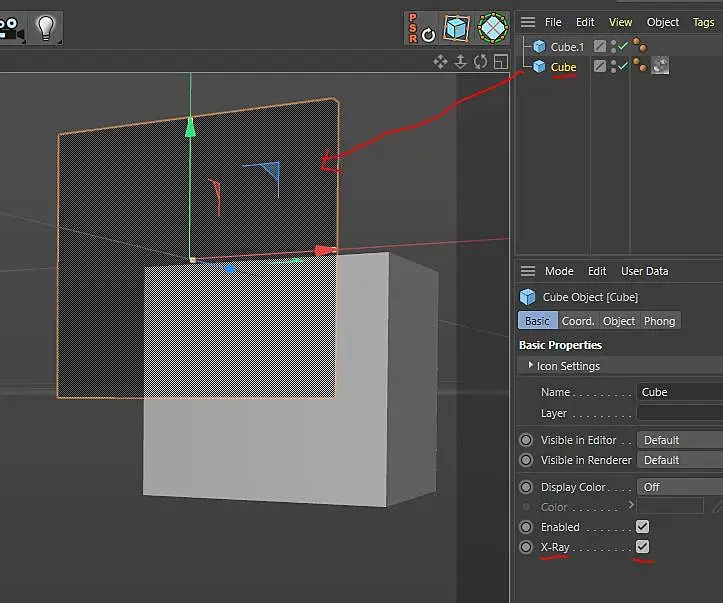723x603 pixels.
Task: Expand the Icon Settings section
Action: pyautogui.click(x=531, y=365)
